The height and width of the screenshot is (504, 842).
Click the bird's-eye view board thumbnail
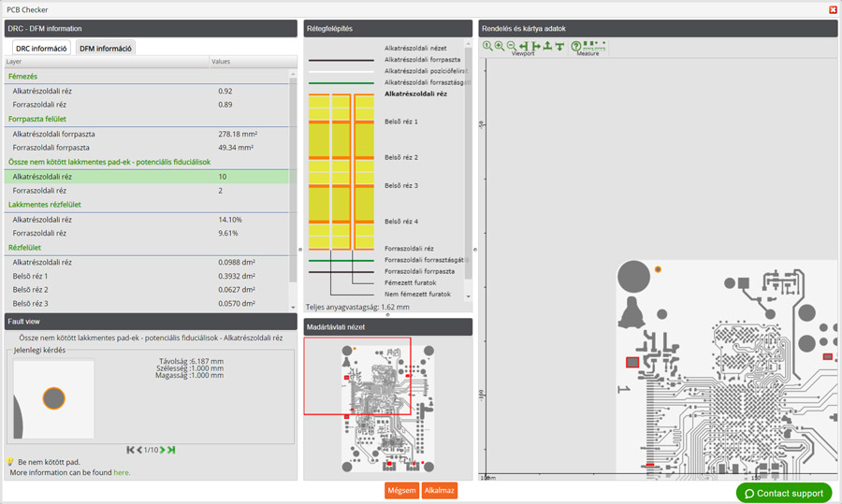(388, 404)
